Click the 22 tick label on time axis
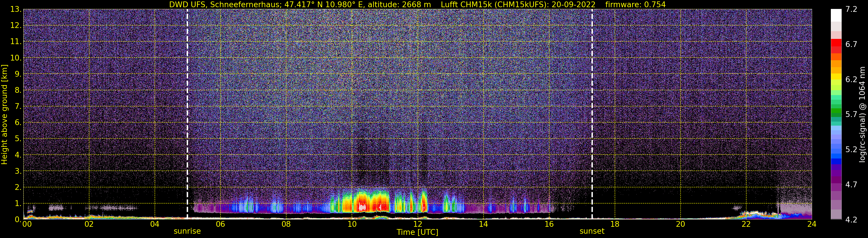The image size is (868, 238). (746, 224)
